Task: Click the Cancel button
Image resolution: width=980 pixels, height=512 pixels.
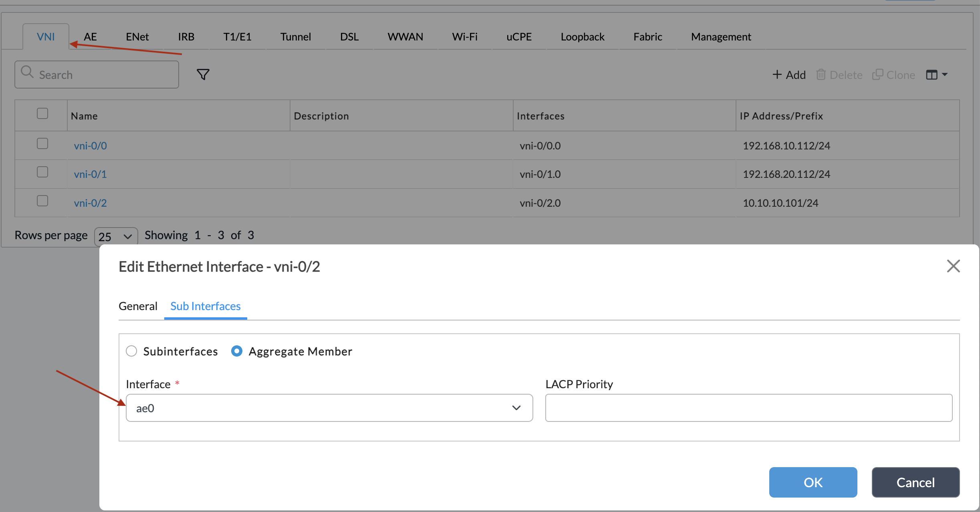Action: (915, 482)
